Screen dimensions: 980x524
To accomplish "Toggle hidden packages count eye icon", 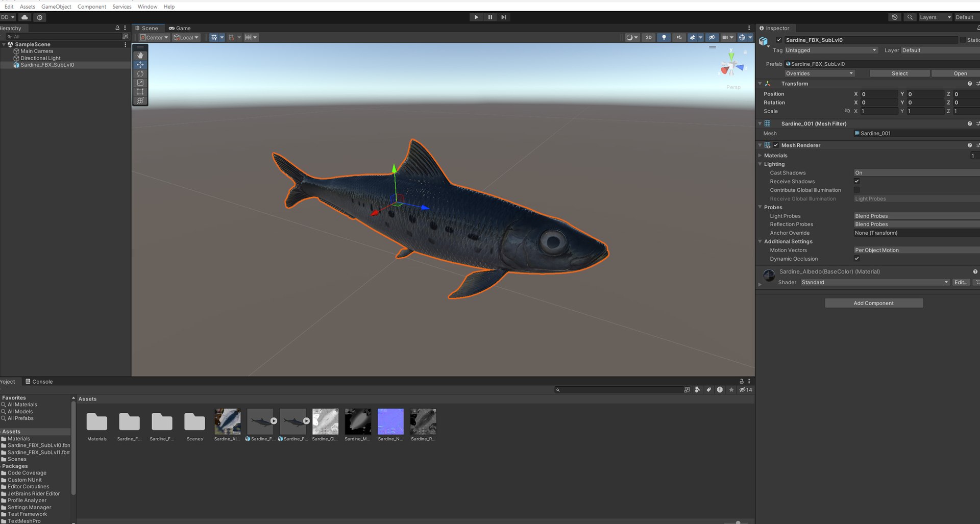I will coord(746,390).
